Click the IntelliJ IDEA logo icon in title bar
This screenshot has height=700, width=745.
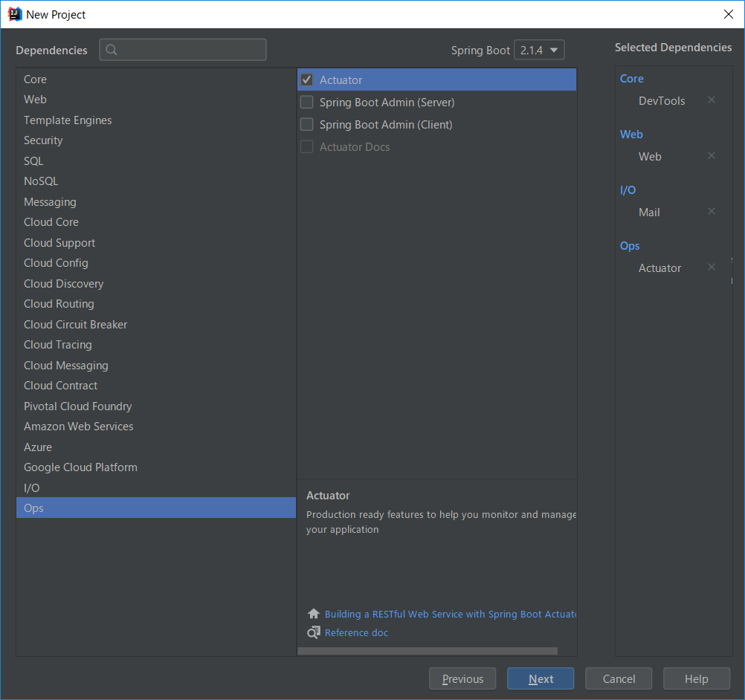[x=15, y=14]
